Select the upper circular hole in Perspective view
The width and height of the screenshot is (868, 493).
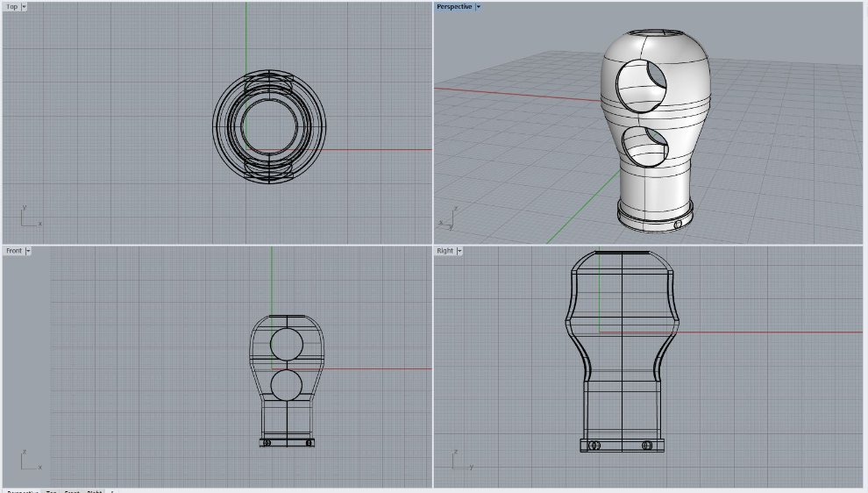(x=642, y=89)
